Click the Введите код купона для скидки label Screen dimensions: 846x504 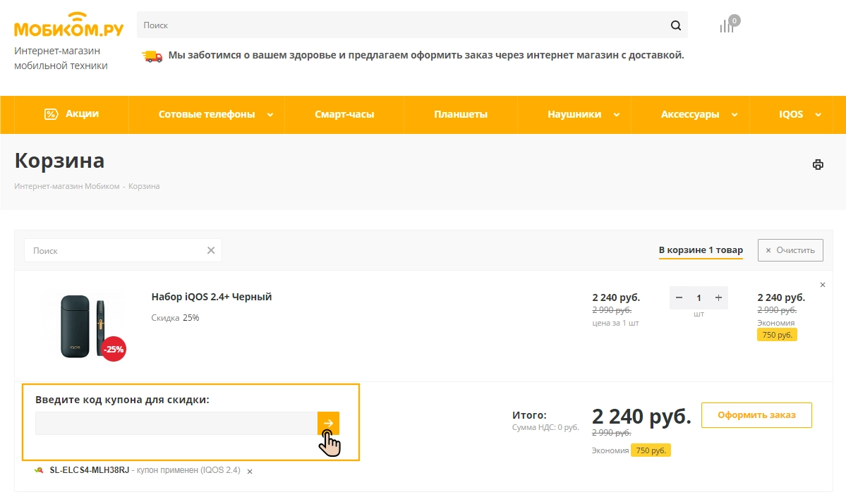(123, 400)
